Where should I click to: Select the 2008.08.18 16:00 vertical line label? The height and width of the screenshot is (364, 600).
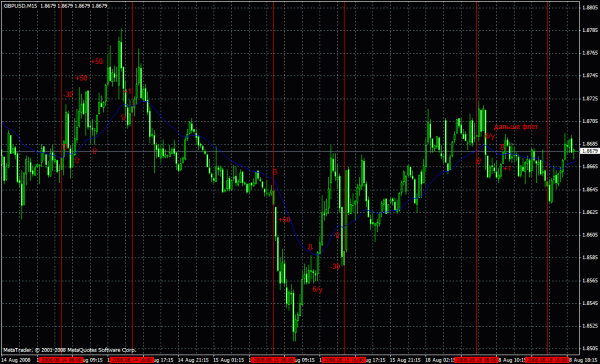[547, 360]
